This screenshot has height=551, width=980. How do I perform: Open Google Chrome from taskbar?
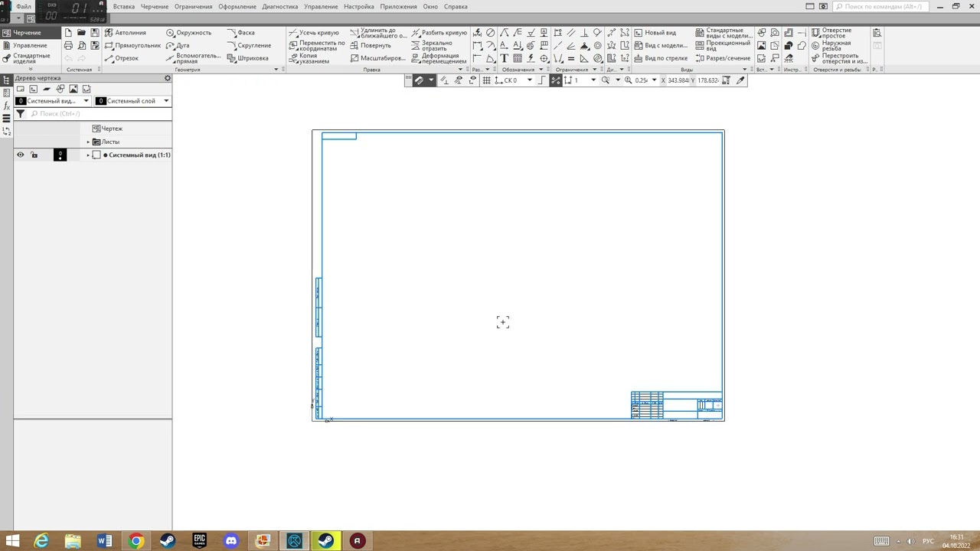coord(136,541)
